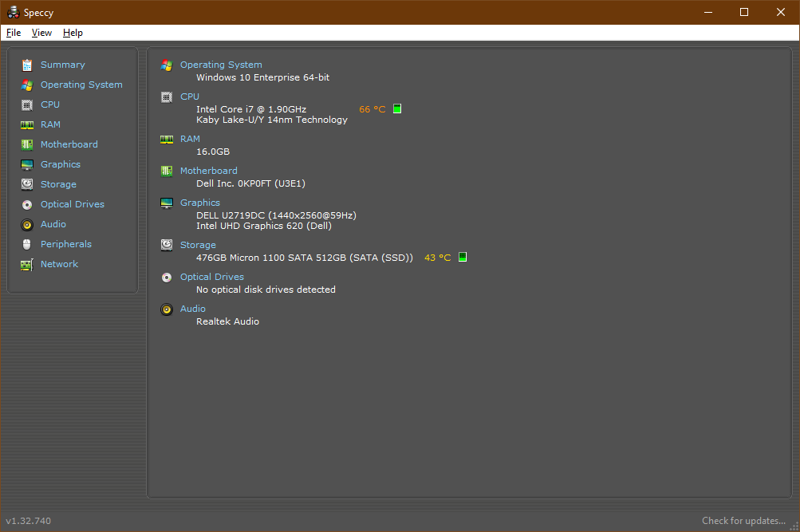
Task: Click the Graphics monitor icon in sidebar
Action: tap(27, 164)
